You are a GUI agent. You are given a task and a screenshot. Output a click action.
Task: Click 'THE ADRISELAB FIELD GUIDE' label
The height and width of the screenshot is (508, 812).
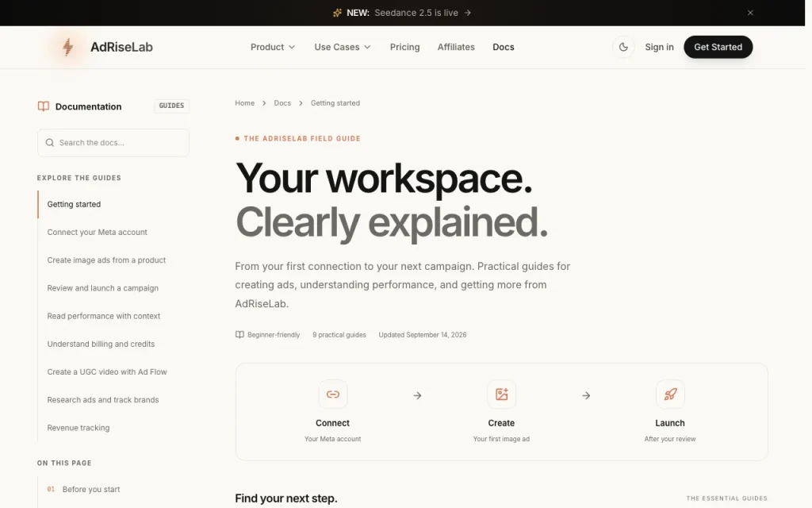tap(302, 138)
